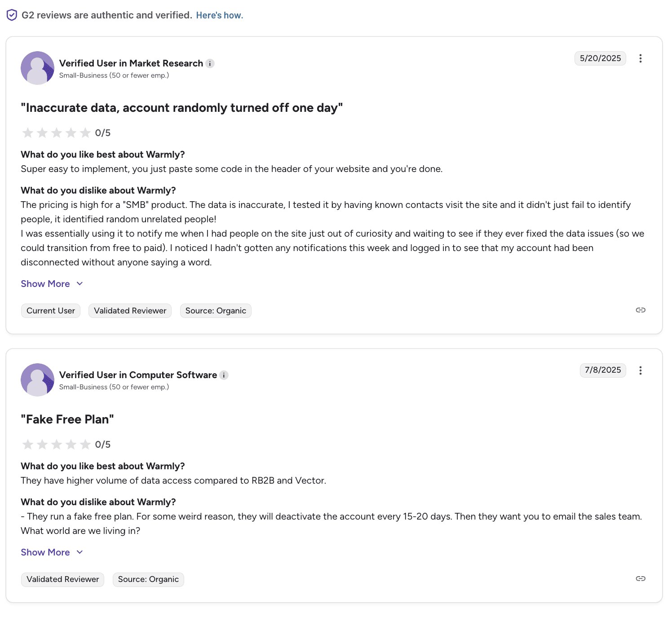
Task: Click the Computer Software reviewer avatar
Action: [37, 379]
